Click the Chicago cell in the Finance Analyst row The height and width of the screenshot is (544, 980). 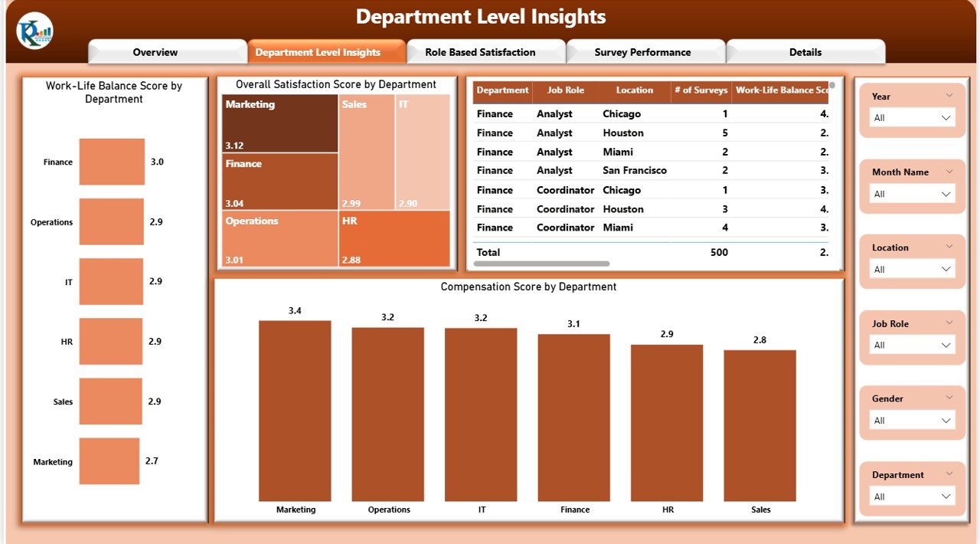pyautogui.click(x=622, y=113)
